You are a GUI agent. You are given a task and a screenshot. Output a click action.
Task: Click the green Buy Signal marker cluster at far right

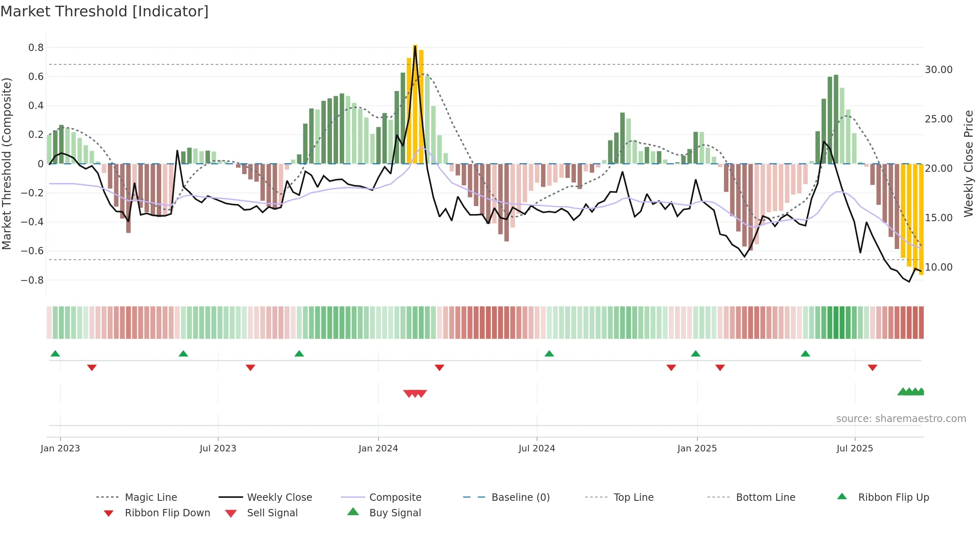pos(911,391)
